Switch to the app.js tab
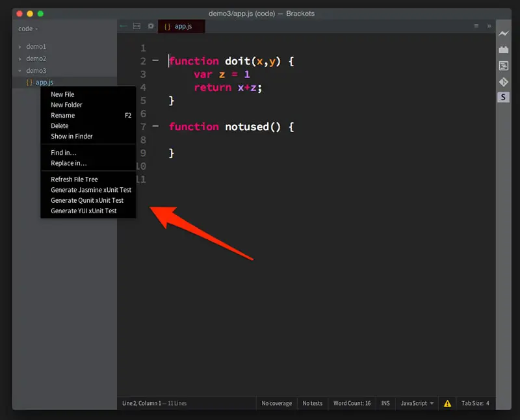The height and width of the screenshot is (420, 520). pyautogui.click(x=181, y=26)
